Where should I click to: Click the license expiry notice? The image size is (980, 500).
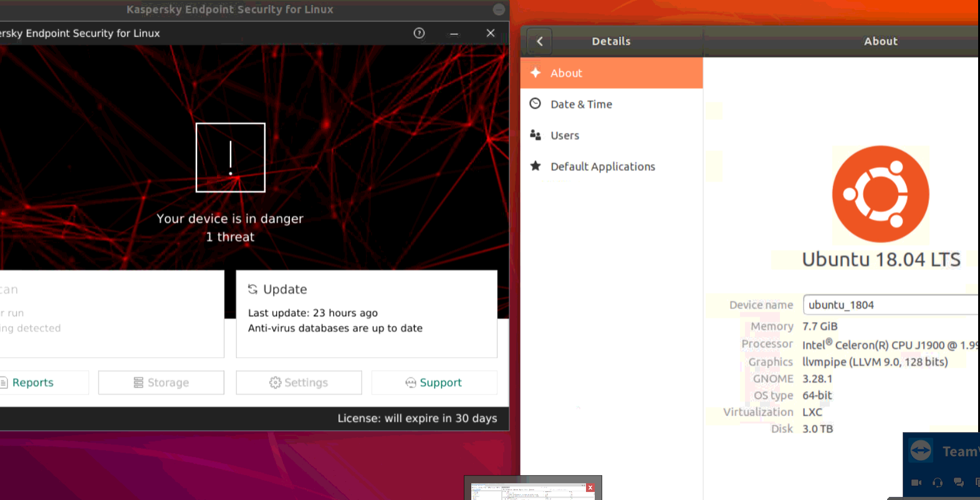418,418
